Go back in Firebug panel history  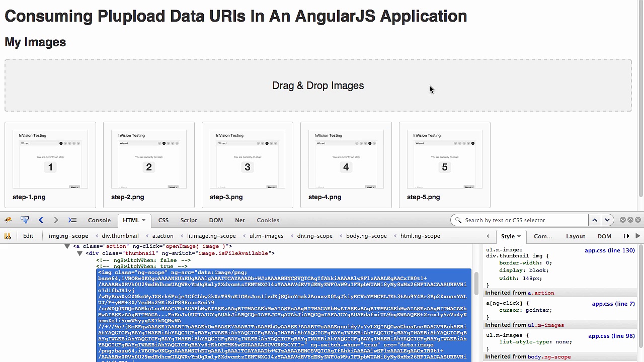coord(41,220)
